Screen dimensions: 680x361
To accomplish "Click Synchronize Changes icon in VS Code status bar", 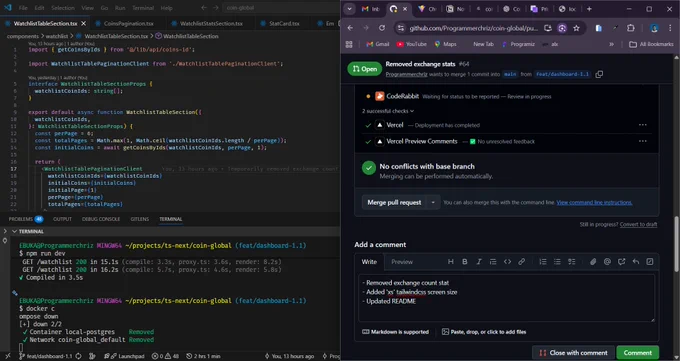I will click(78, 356).
